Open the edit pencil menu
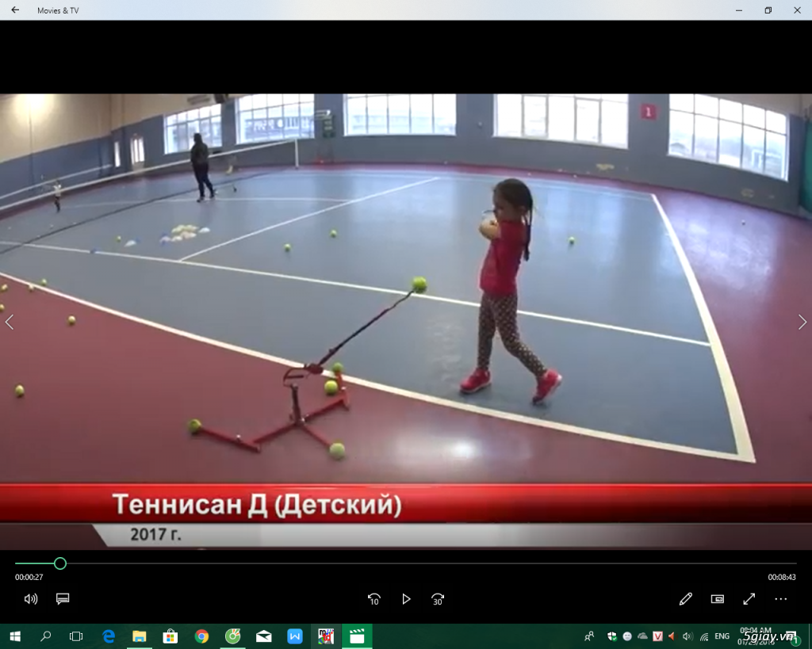The width and height of the screenshot is (812, 649). pos(686,599)
